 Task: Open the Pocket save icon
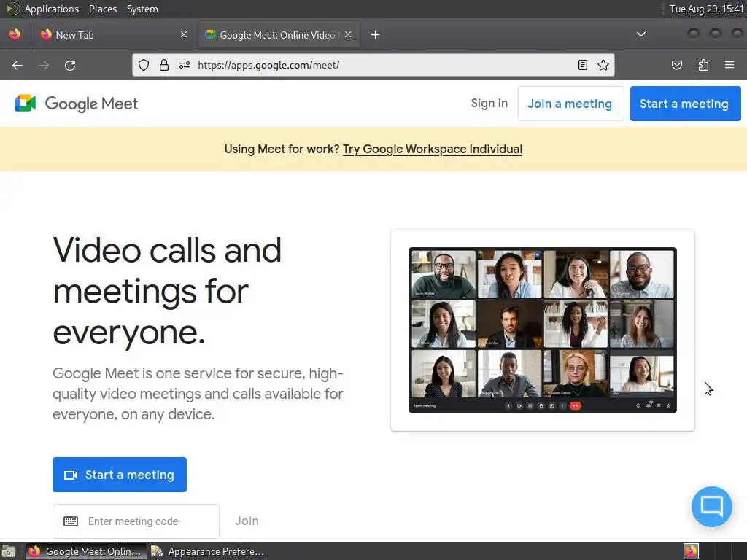coord(676,65)
